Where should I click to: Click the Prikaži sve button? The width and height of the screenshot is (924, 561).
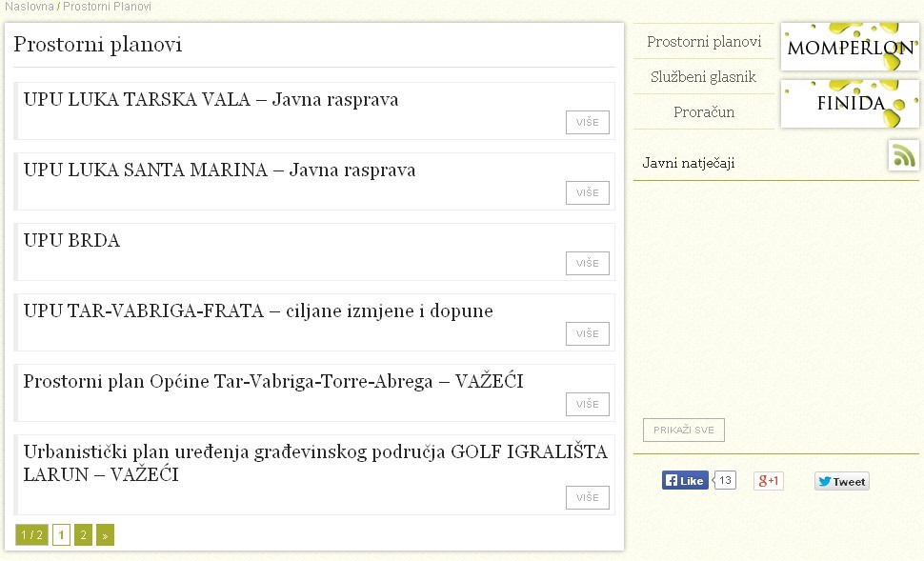coord(684,431)
